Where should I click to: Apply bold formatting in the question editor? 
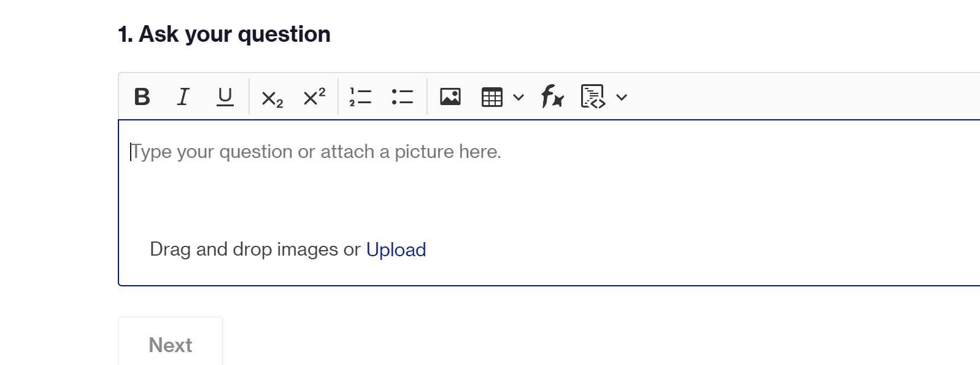click(x=141, y=96)
